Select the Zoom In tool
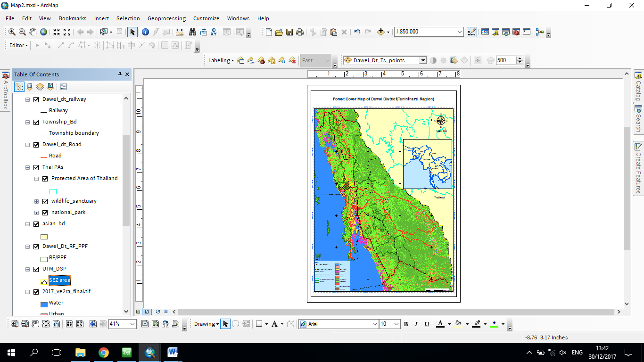The height and width of the screenshot is (362, 644). pyautogui.click(x=12, y=32)
